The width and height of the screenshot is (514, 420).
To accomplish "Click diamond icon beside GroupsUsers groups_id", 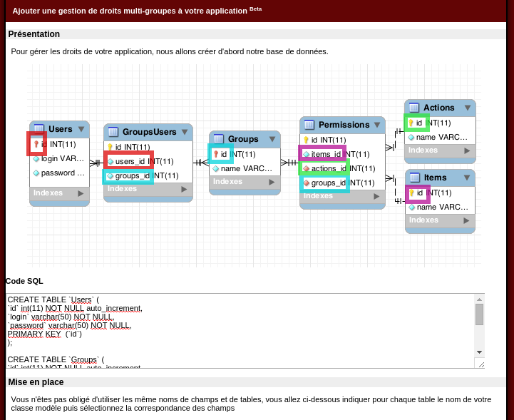I will pyautogui.click(x=110, y=176).
